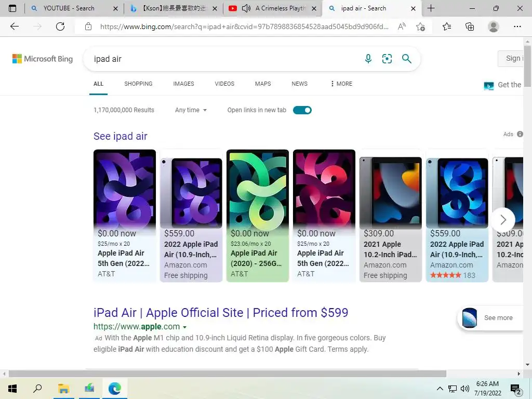Select the ALL search tab
Viewport: 532px width, 399px height.
[98, 84]
